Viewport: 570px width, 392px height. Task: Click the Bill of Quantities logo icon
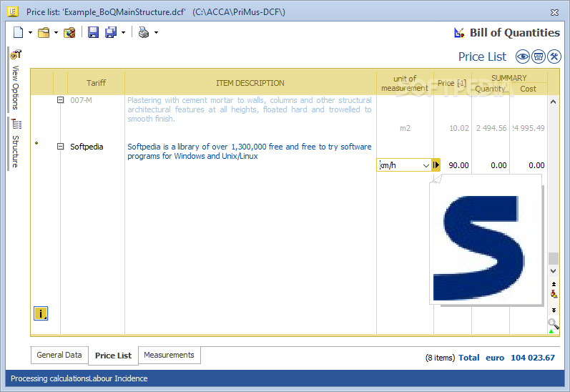pyautogui.click(x=459, y=33)
